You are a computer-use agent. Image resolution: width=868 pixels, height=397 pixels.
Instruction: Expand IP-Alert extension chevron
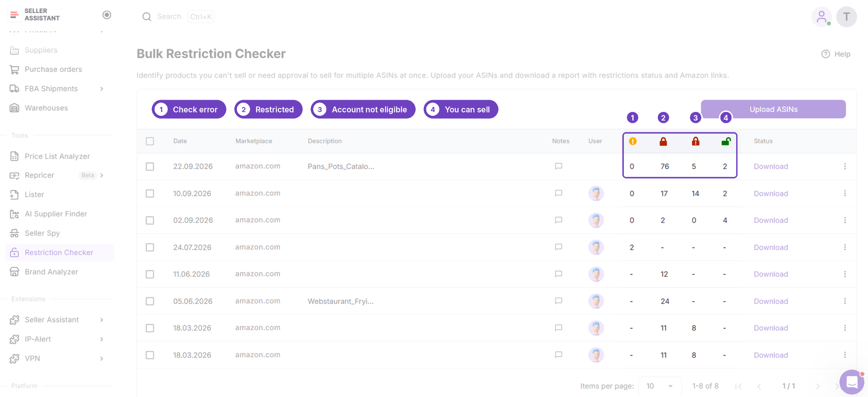(x=102, y=339)
